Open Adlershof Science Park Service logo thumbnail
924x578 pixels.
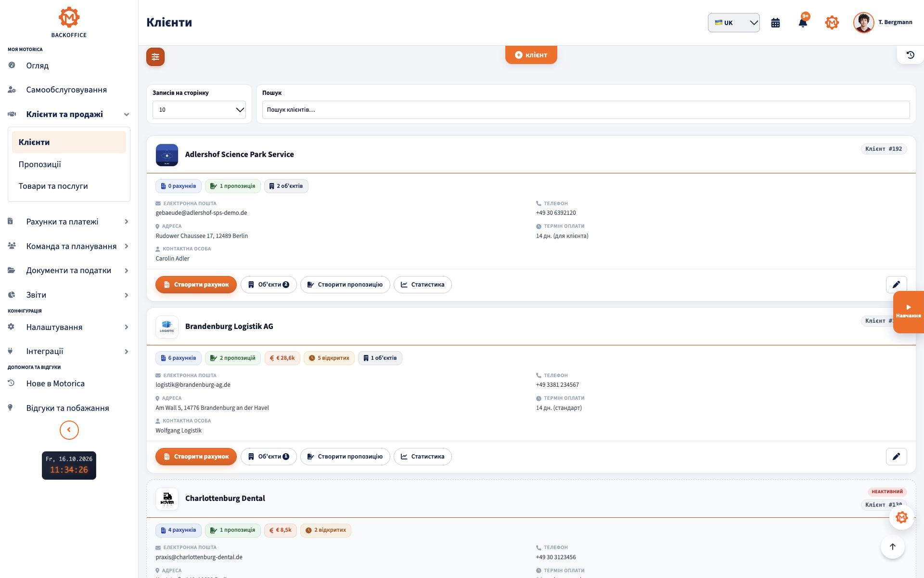pyautogui.click(x=167, y=155)
